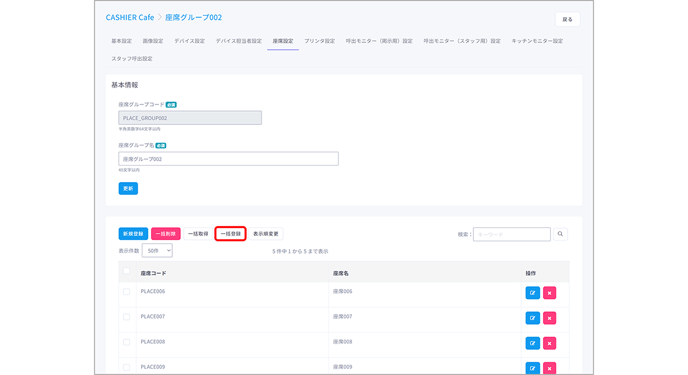The height and width of the screenshot is (375, 688).
Task: Click the 座席グループコード input field
Action: point(190,118)
